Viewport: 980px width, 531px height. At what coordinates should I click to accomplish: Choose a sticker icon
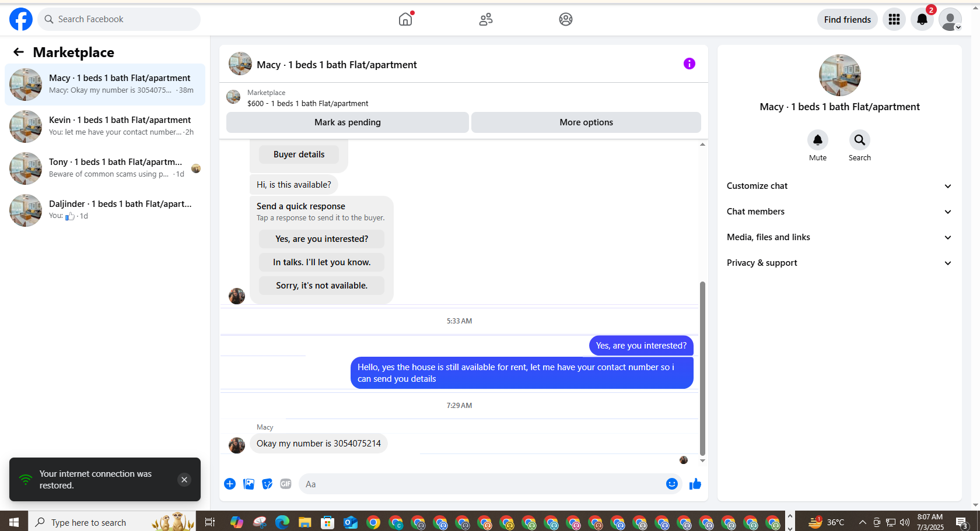(267, 484)
